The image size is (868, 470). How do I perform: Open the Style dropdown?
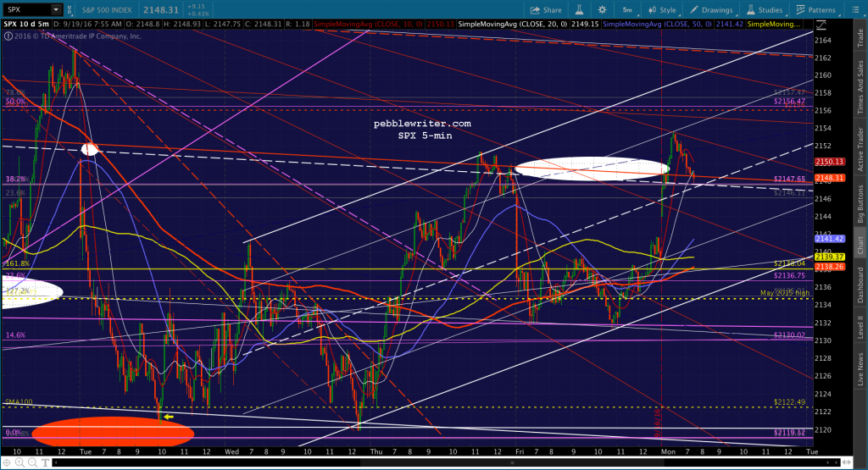[x=663, y=10]
